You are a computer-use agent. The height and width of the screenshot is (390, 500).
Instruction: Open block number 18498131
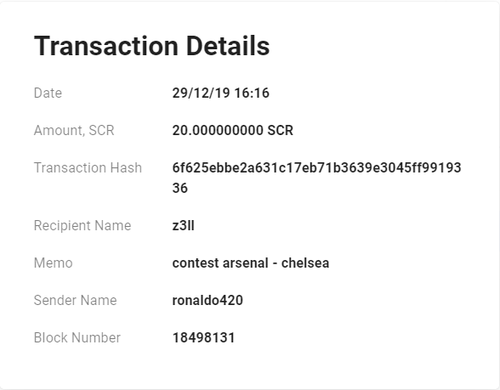(x=204, y=338)
